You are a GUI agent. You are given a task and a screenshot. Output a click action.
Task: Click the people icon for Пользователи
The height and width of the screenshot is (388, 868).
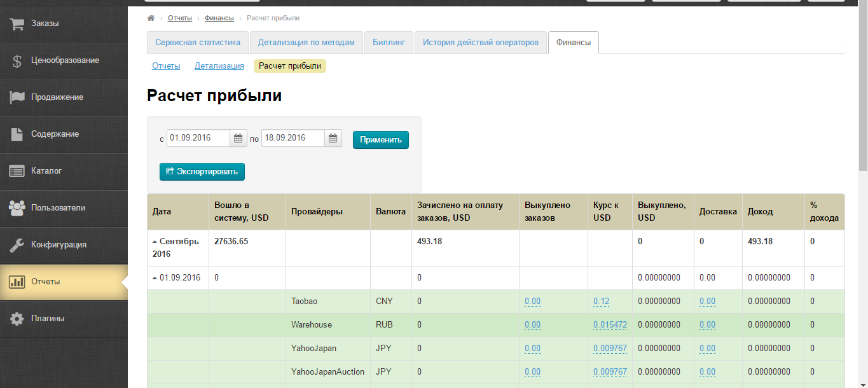(17, 207)
